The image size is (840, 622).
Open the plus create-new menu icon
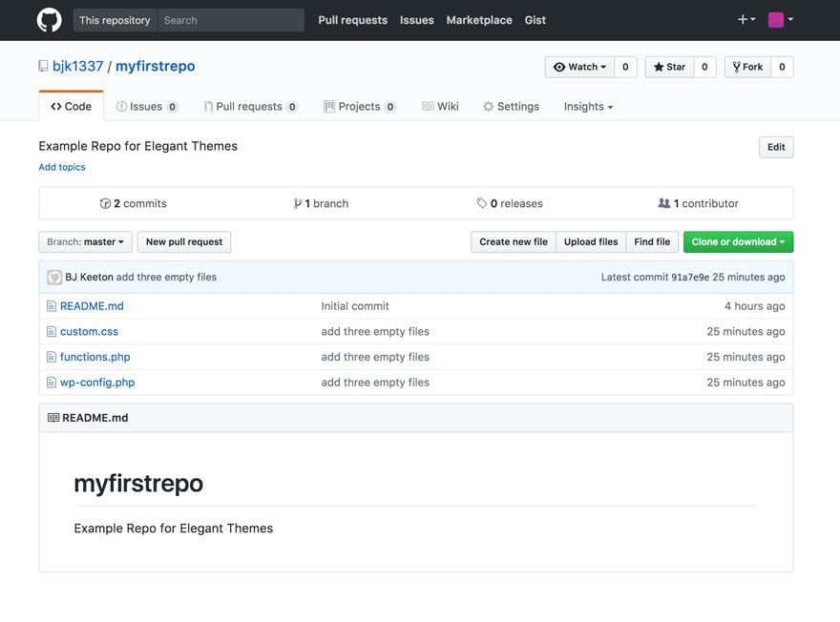coord(743,19)
